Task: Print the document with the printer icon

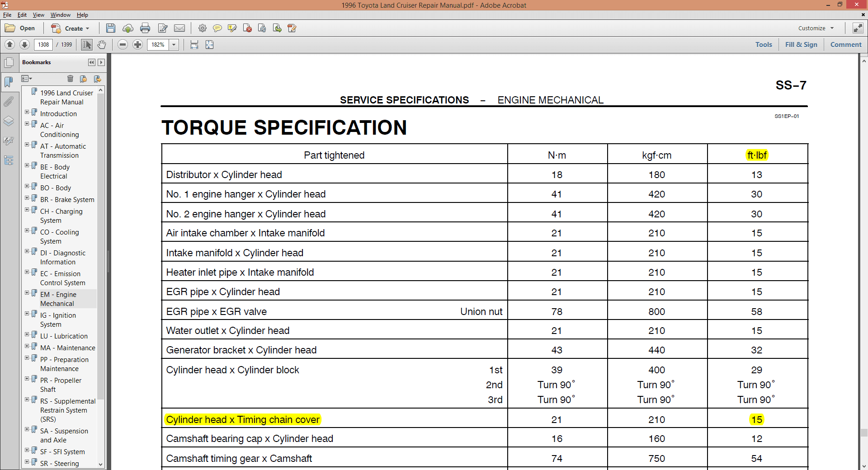Action: click(x=145, y=28)
